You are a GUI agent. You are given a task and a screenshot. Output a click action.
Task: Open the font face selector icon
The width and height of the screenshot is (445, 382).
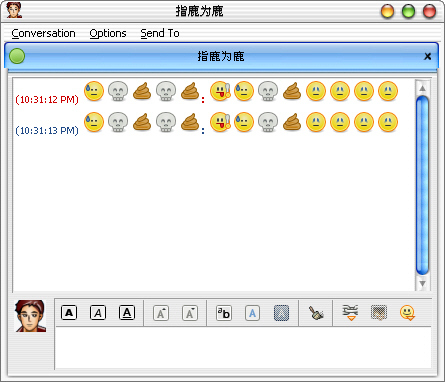224,313
